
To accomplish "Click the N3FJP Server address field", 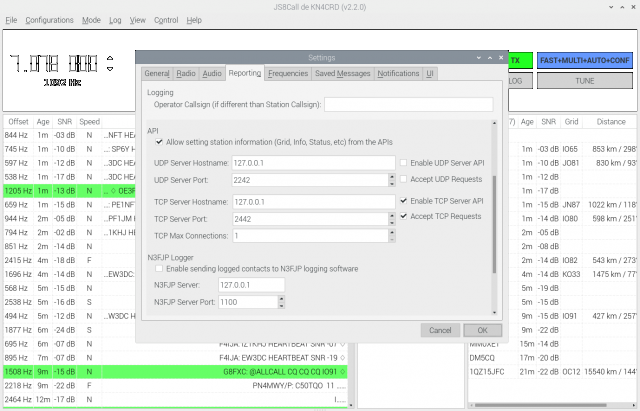I will 251,285.
